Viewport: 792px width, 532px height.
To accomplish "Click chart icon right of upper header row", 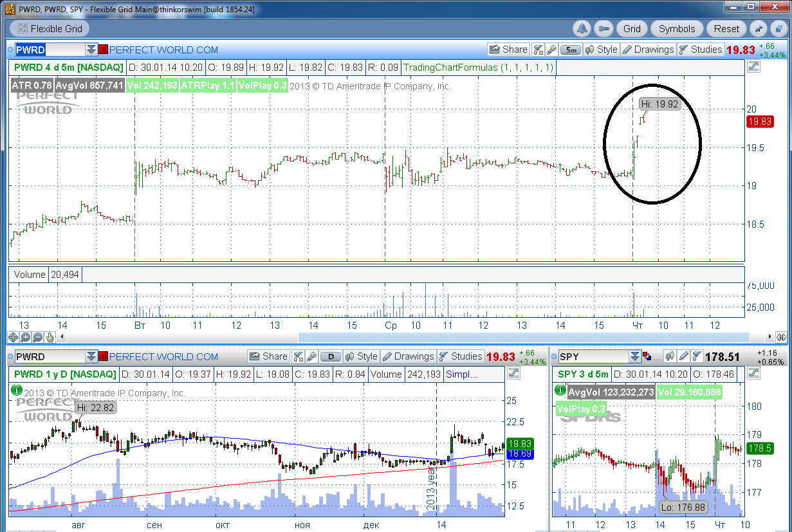I will (753, 66).
